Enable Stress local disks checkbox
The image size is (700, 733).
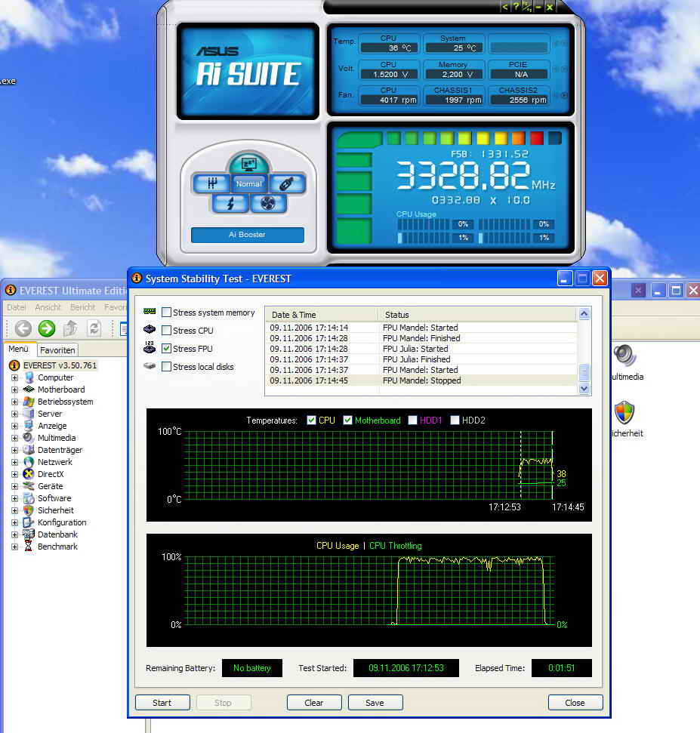pos(166,367)
